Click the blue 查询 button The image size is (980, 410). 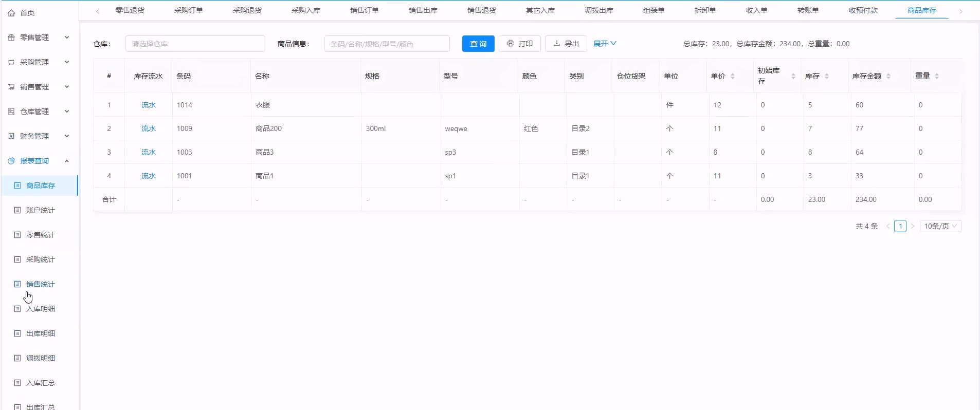tap(478, 44)
